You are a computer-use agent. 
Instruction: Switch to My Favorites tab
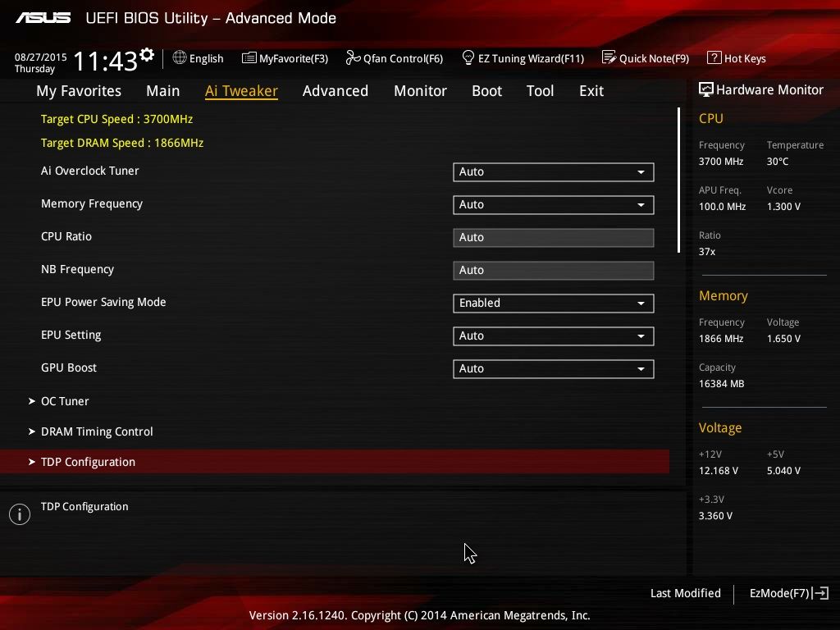click(x=79, y=91)
